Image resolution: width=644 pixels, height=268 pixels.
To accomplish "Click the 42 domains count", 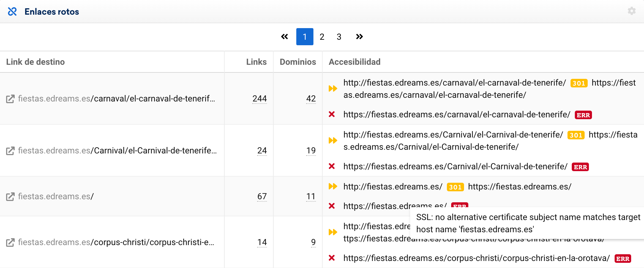I will (x=311, y=99).
